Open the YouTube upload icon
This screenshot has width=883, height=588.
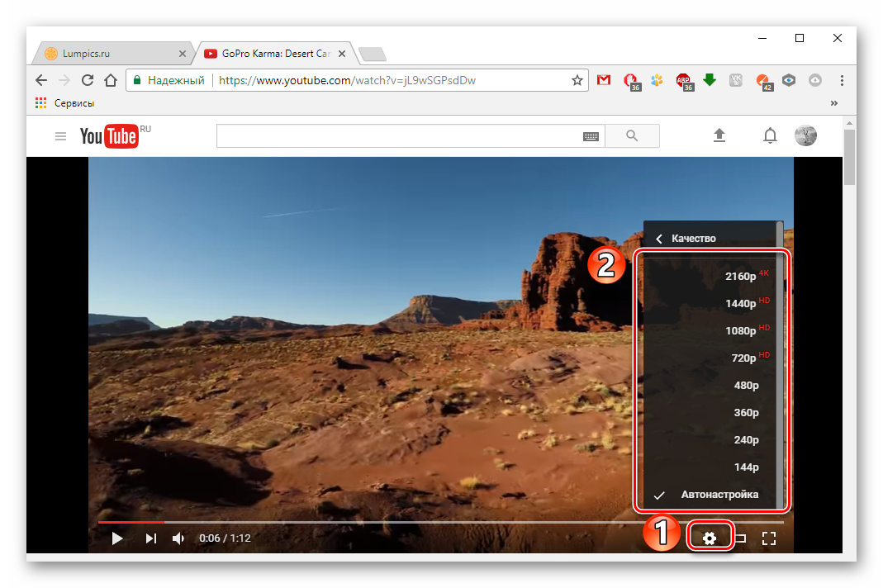coord(719,135)
